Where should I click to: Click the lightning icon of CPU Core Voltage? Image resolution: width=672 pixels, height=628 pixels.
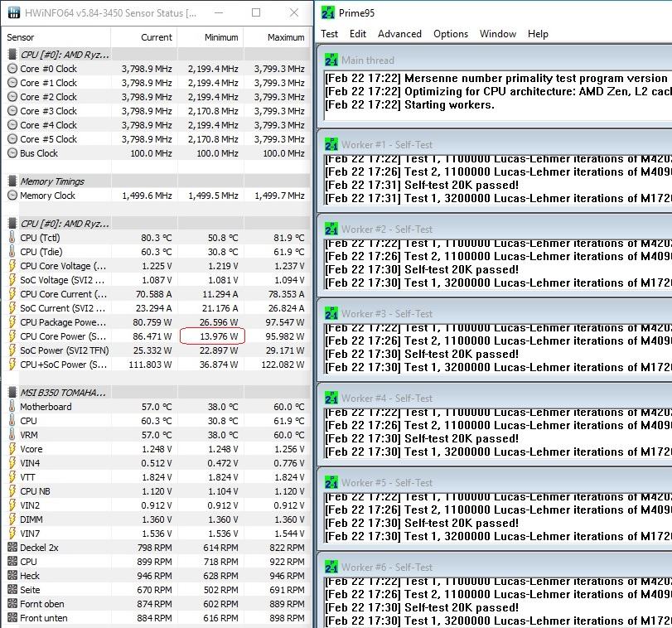click(12, 266)
